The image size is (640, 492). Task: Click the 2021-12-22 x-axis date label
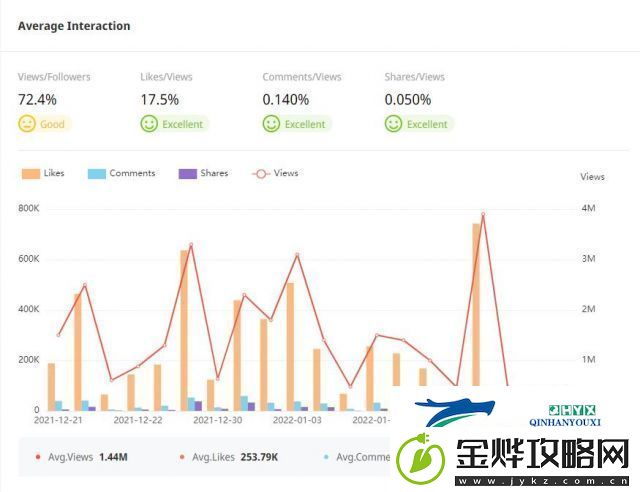click(x=138, y=420)
